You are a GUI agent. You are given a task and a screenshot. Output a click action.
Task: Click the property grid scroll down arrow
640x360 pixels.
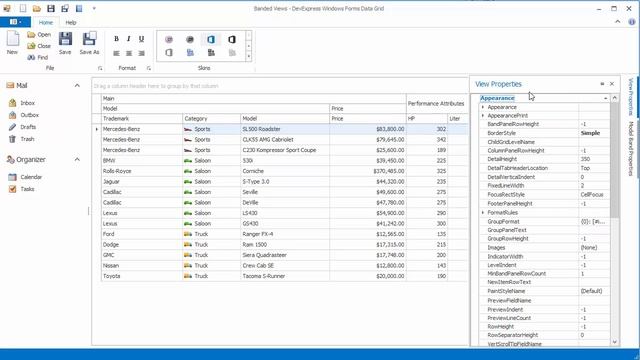coord(615,342)
